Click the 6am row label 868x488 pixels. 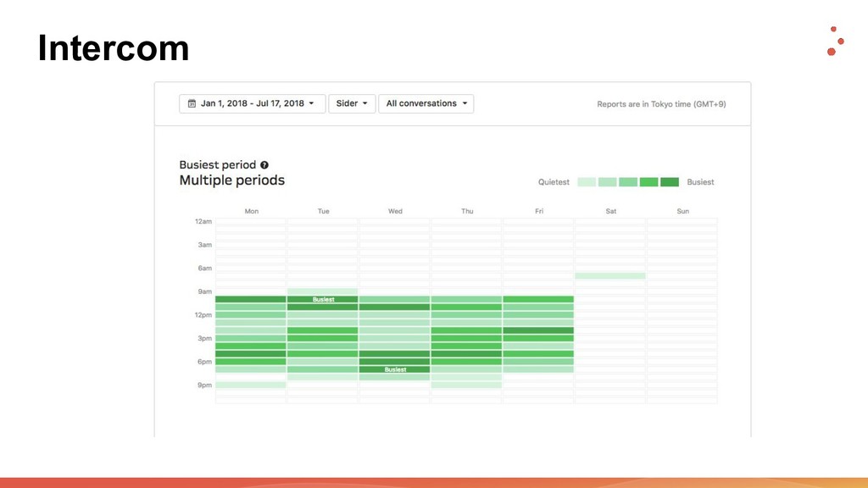[205, 269]
